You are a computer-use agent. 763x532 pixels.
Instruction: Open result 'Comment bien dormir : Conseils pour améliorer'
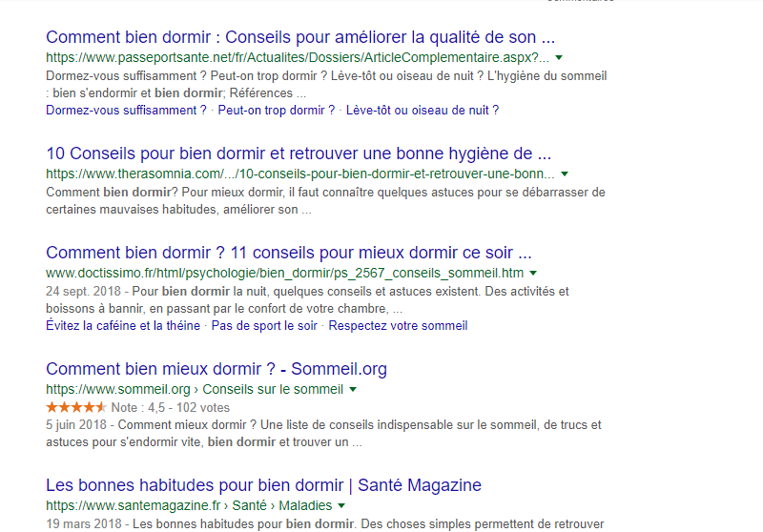coord(300,37)
